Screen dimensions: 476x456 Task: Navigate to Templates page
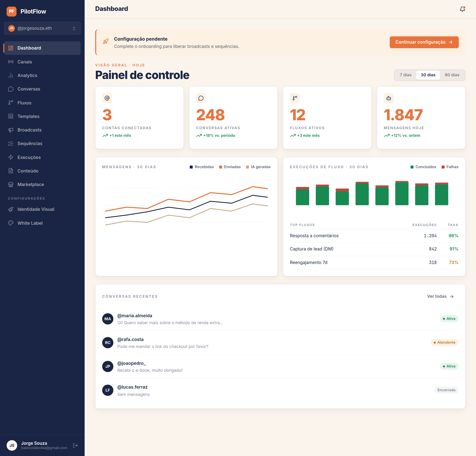pos(42,116)
